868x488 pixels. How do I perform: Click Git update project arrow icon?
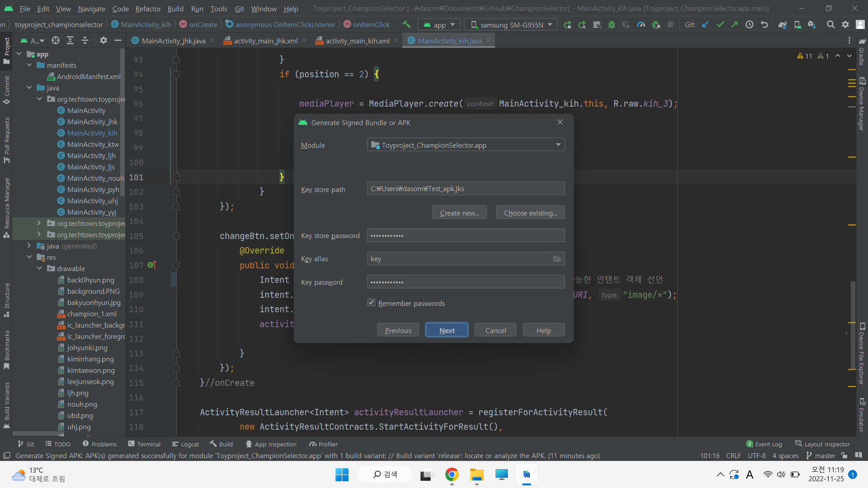(705, 24)
